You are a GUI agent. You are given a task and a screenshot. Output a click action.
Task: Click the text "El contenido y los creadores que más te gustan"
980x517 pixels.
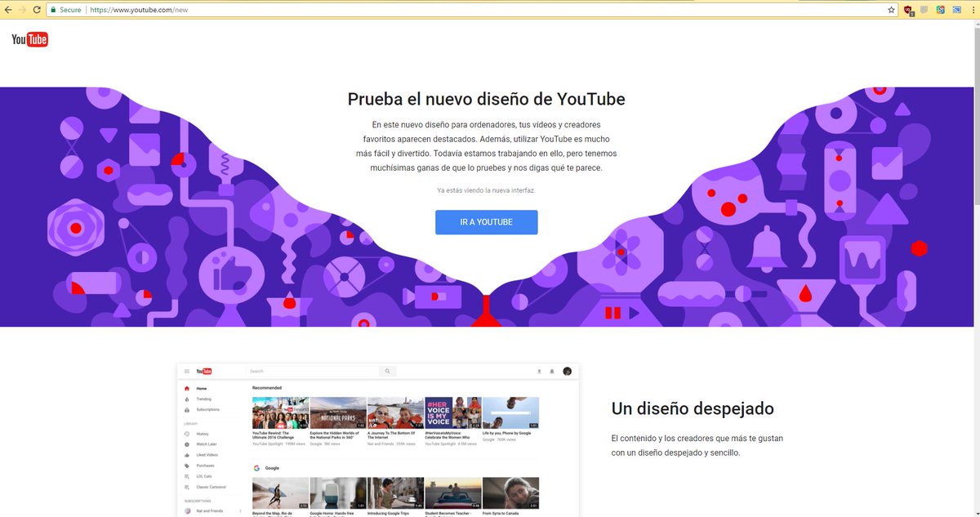[697, 439]
